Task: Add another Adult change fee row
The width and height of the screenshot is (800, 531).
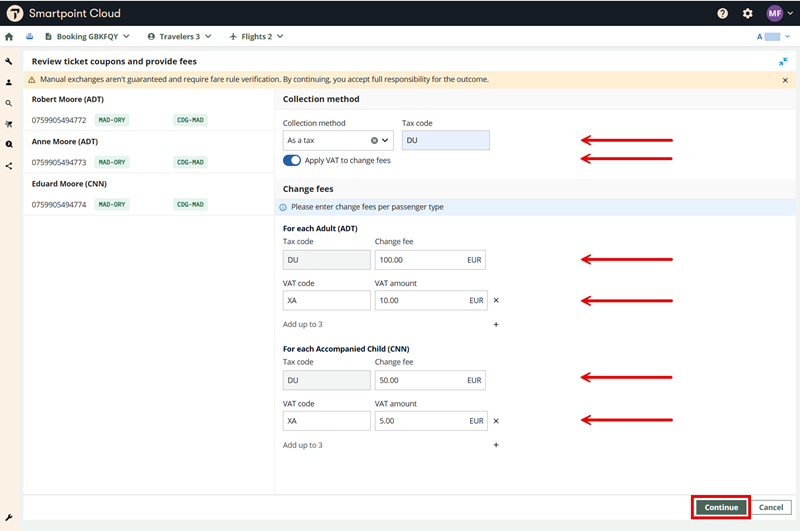Action: click(496, 324)
